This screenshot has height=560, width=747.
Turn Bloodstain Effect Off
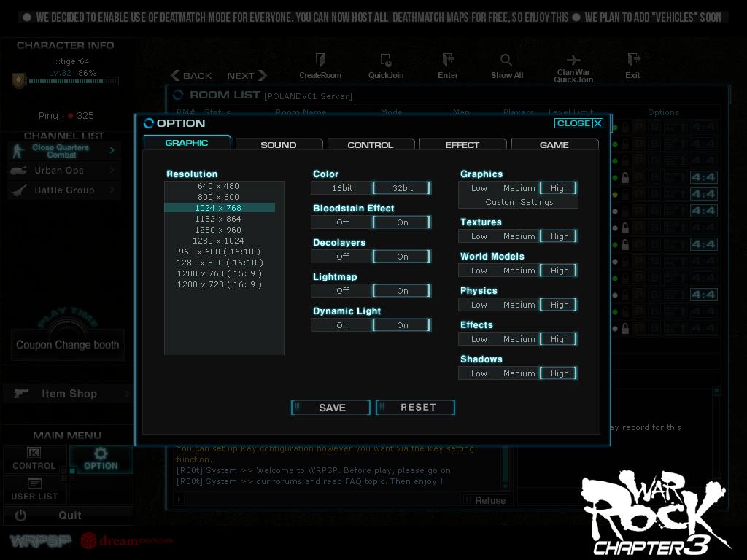[x=341, y=222]
